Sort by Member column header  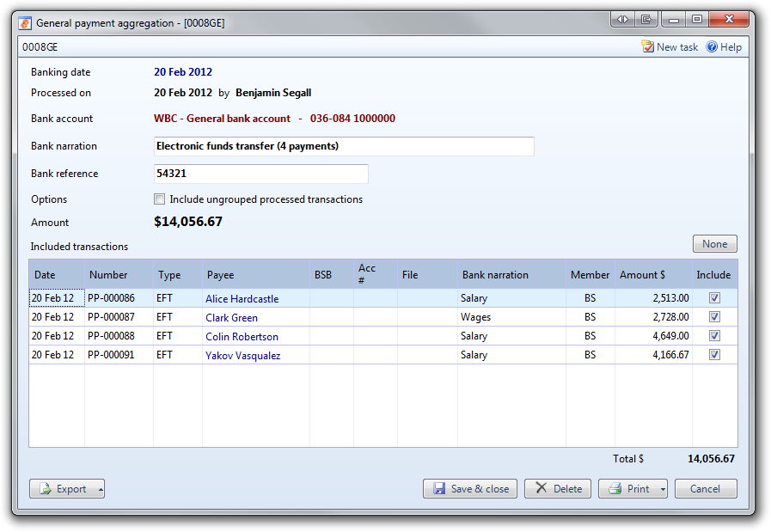click(x=590, y=275)
